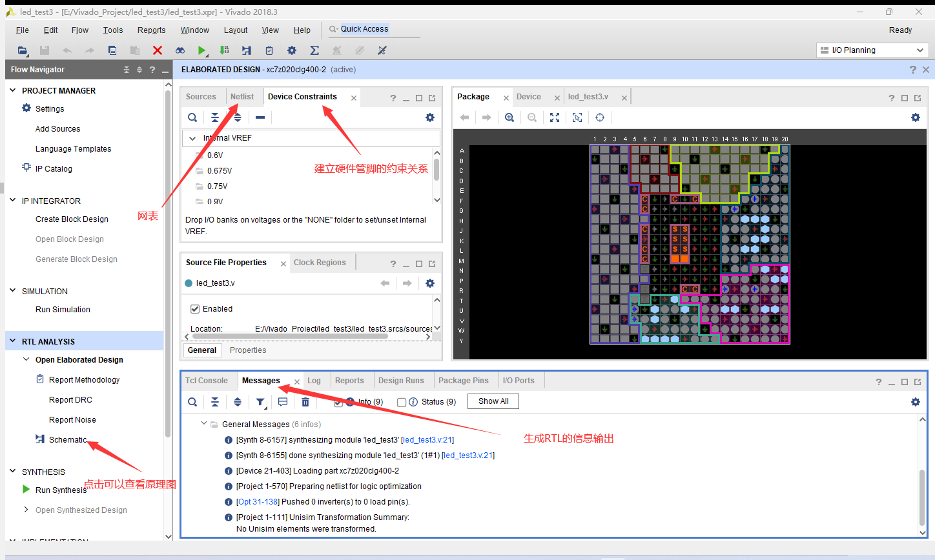Toggle the Info (9) messages checkbox
This screenshot has height=560, width=935.
339,401
